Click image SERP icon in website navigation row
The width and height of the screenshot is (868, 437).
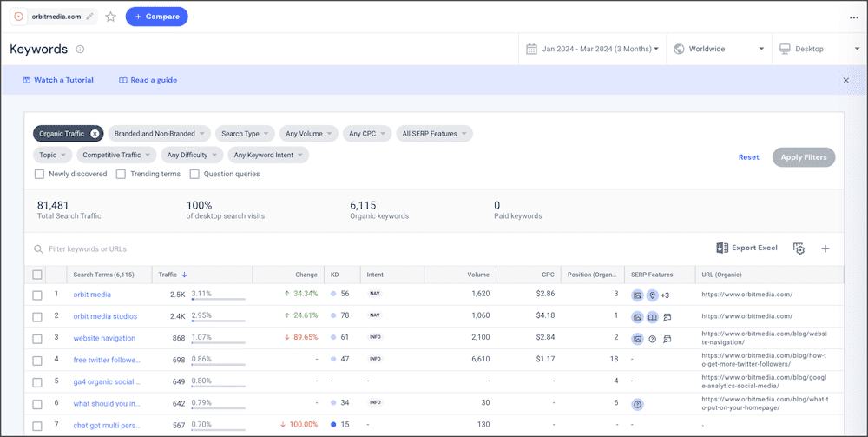(x=638, y=339)
